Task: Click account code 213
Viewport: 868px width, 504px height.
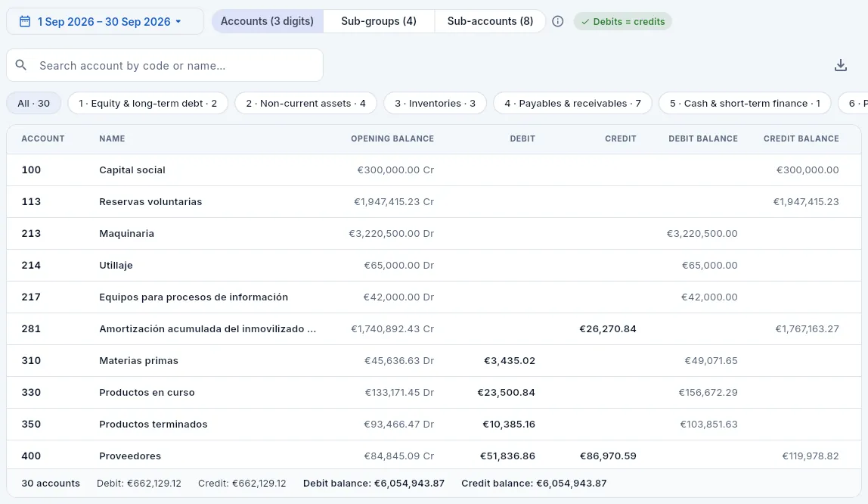Action: coord(31,233)
